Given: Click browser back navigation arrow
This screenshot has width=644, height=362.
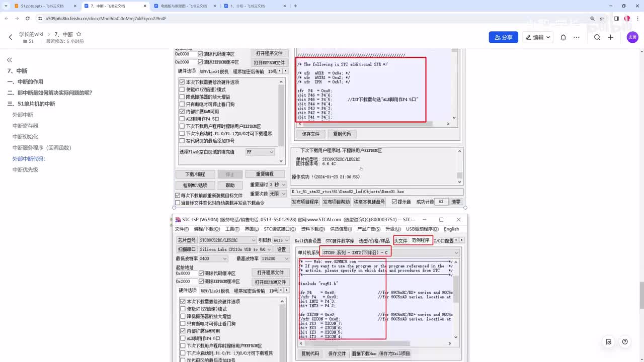Looking at the screenshot, I should click(7, 19).
